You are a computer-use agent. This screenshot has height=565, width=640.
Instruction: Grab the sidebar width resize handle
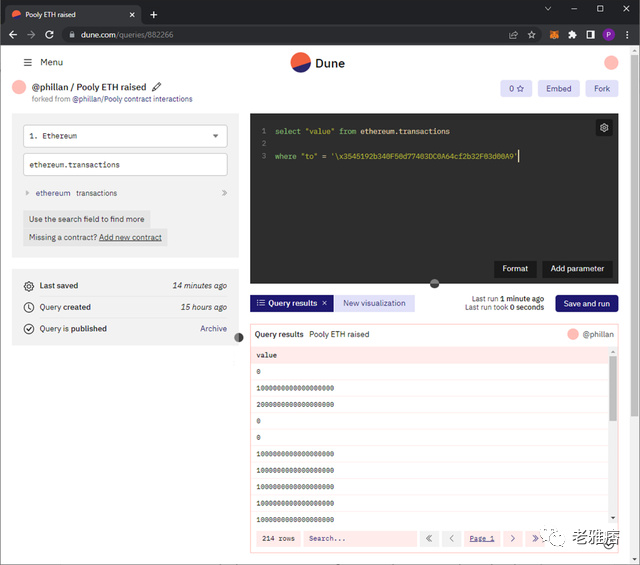point(239,337)
